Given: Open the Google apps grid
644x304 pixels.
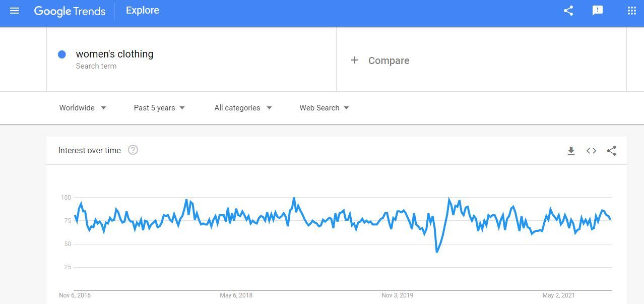Looking at the screenshot, I should pyautogui.click(x=631, y=11).
